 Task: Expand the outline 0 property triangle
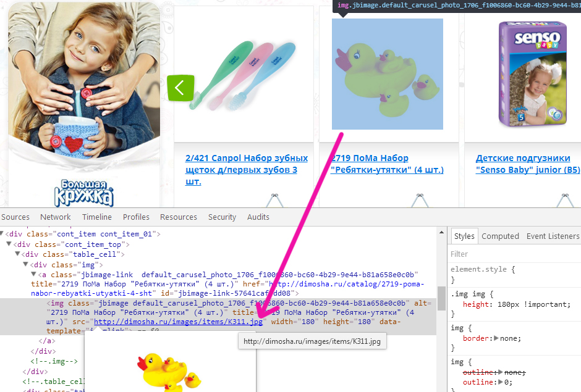[x=500, y=382]
